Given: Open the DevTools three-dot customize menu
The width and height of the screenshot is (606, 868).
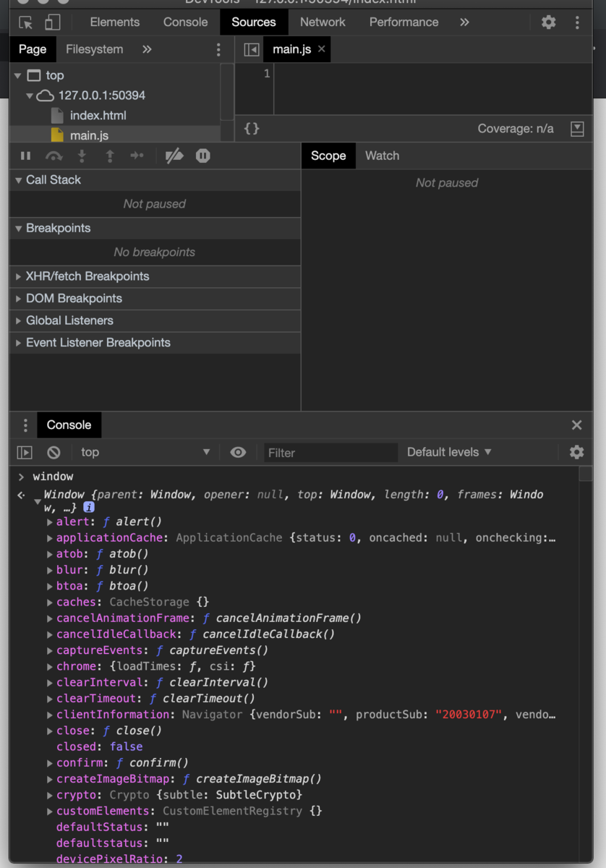Looking at the screenshot, I should pyautogui.click(x=577, y=22).
